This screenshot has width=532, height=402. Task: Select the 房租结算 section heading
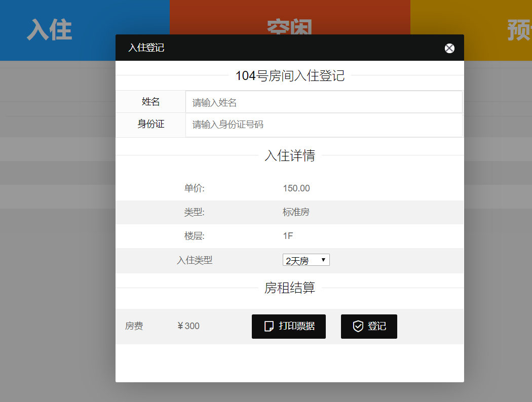click(290, 288)
